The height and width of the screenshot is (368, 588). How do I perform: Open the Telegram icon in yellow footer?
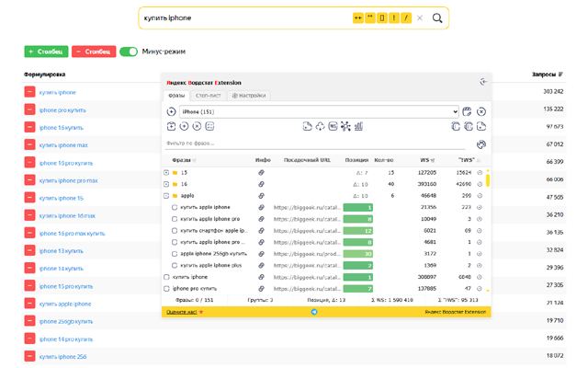(314, 312)
